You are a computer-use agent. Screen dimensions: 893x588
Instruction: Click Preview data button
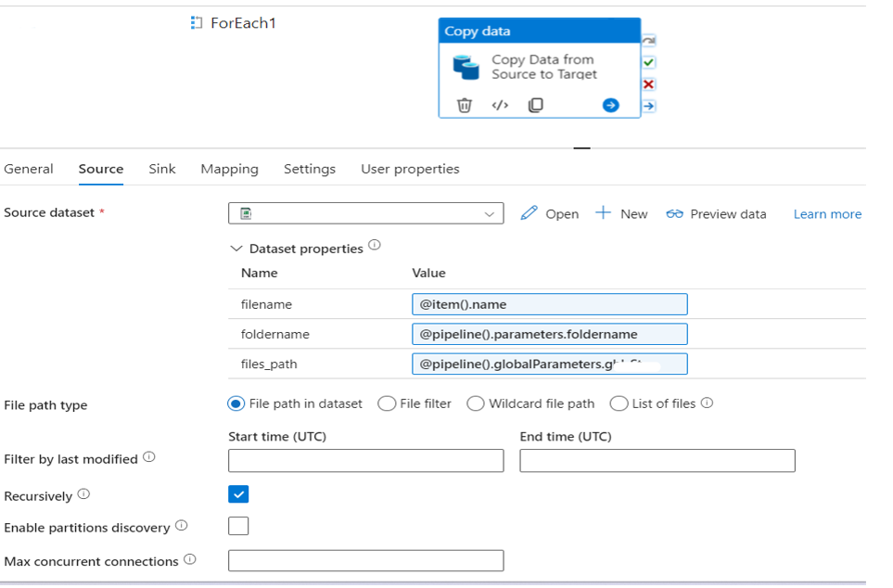click(716, 213)
